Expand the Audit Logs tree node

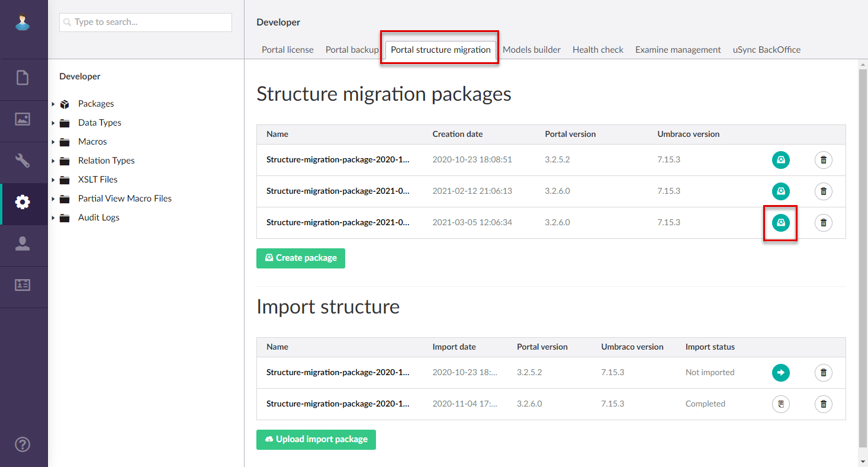pyautogui.click(x=53, y=217)
